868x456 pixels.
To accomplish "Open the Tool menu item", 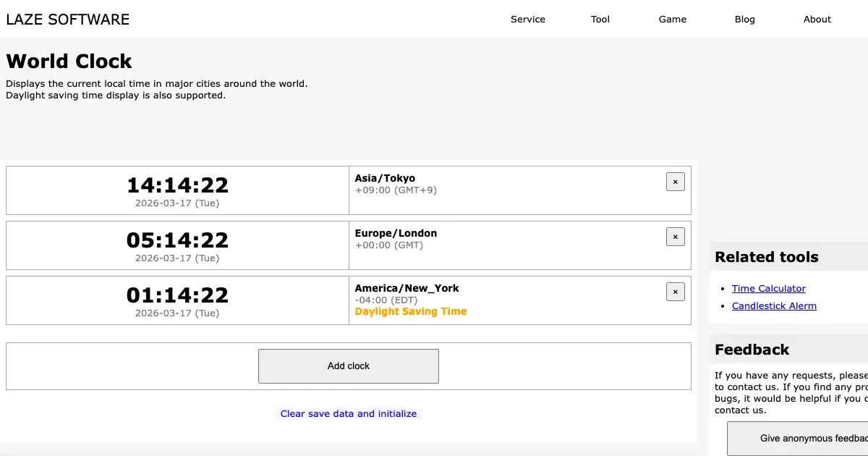I will pos(600,20).
